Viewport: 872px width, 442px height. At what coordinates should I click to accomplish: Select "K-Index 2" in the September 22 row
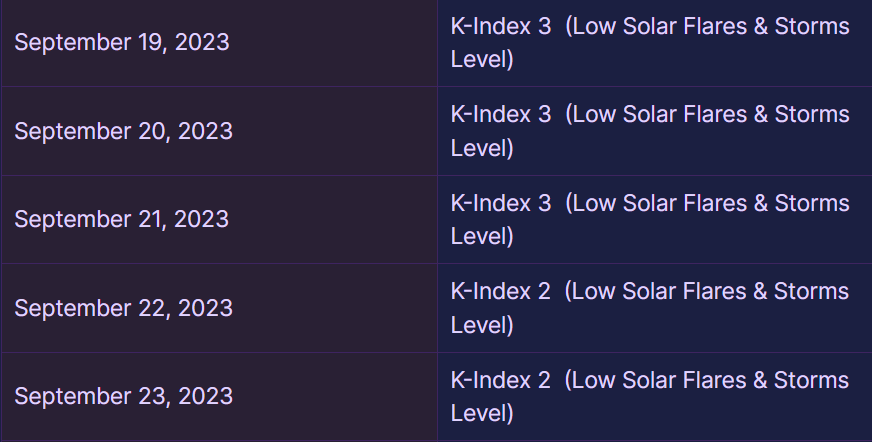(500, 291)
